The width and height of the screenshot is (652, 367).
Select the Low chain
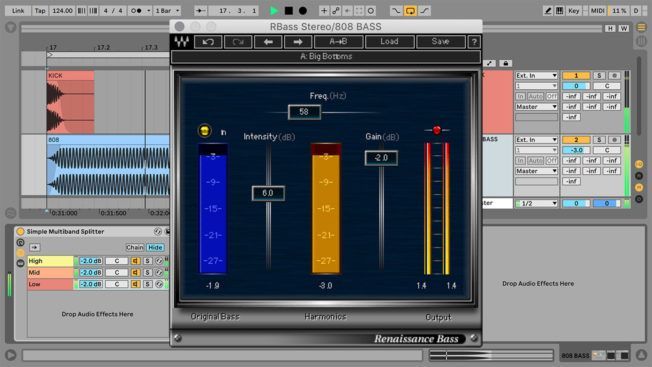[x=50, y=284]
